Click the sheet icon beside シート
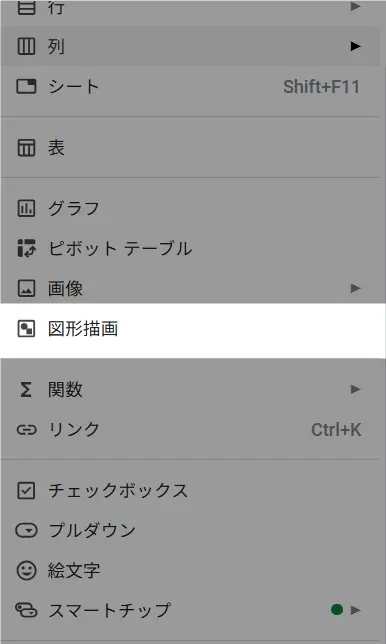386x644 pixels. 26,87
